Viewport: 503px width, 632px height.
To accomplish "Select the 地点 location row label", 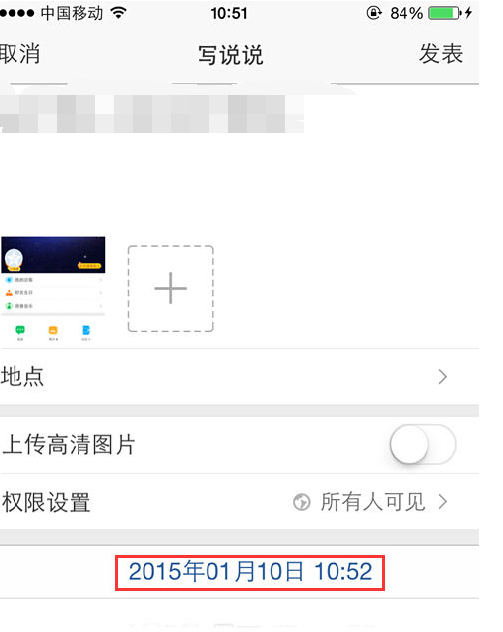I will coord(22,376).
